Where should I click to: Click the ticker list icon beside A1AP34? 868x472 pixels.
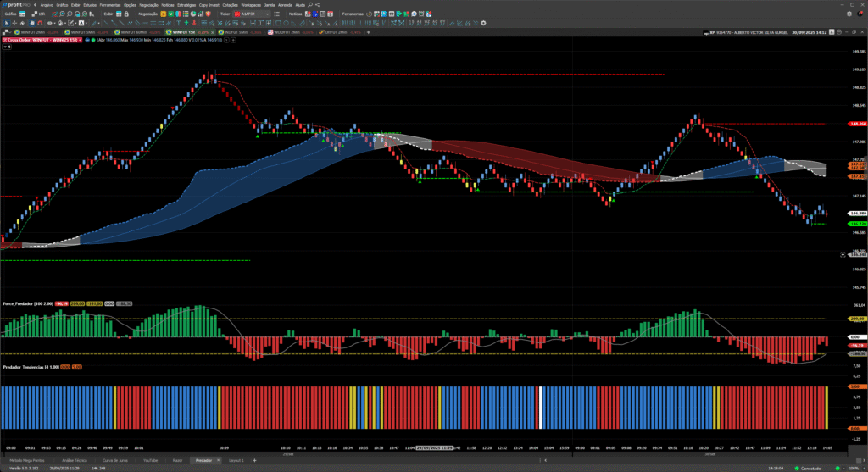tap(278, 14)
